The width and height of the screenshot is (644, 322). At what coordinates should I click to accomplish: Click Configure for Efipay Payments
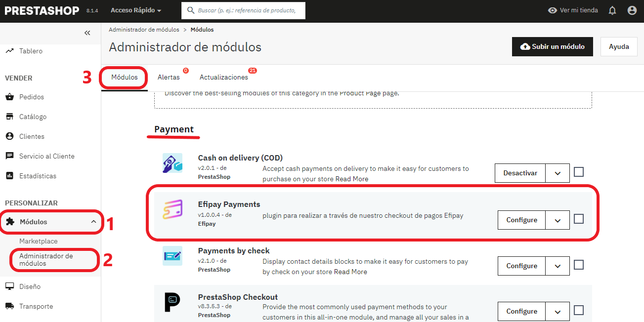(x=521, y=220)
